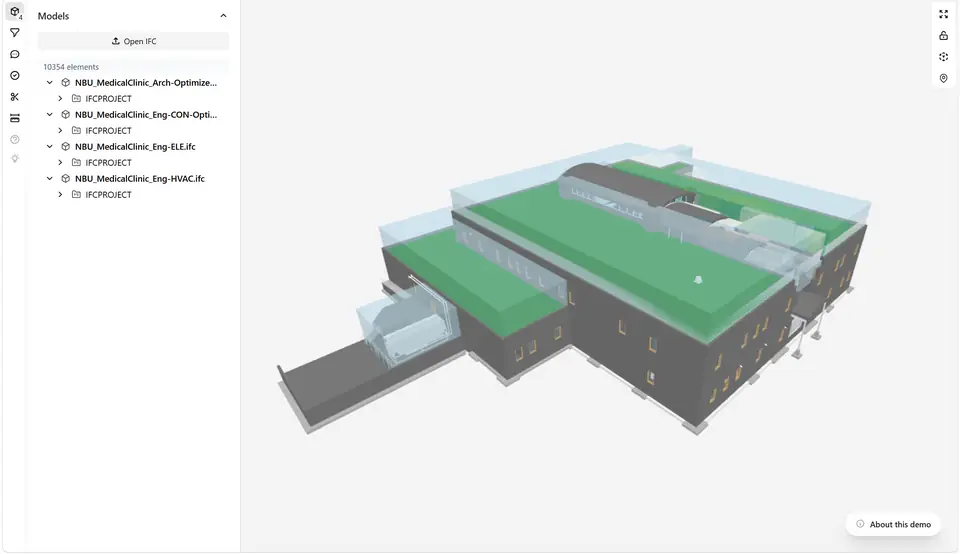
Task: Click folder icon of IFCPROJECT under Arch model
Action: (77, 99)
